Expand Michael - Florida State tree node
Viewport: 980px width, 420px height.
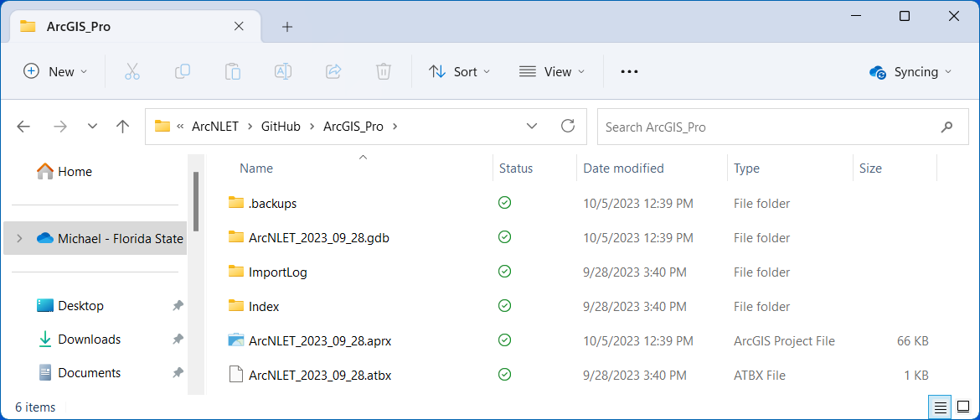19,238
